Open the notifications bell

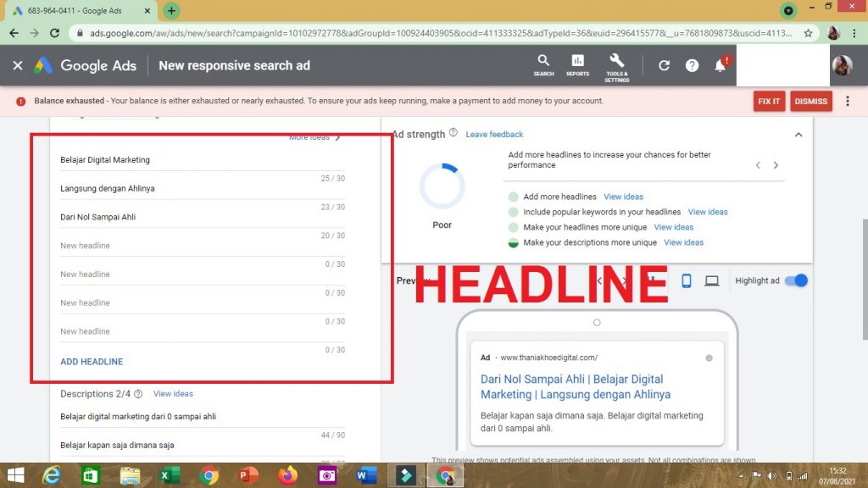tap(721, 65)
